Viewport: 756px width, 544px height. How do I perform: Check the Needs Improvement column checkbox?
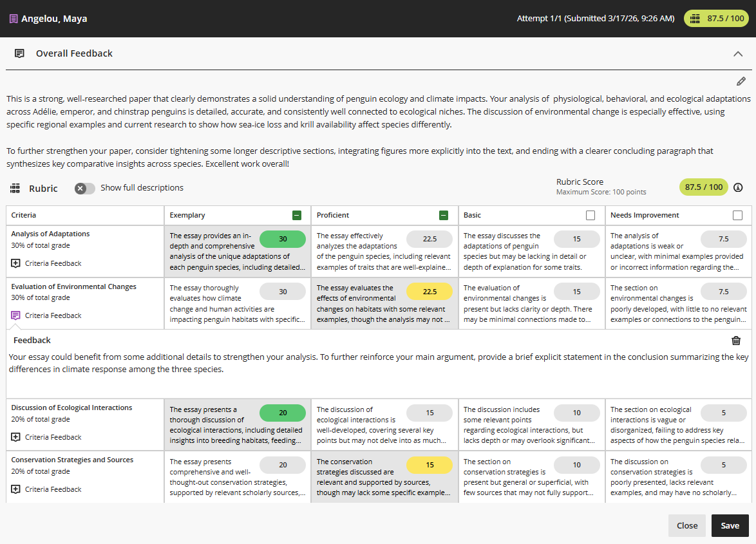point(737,216)
